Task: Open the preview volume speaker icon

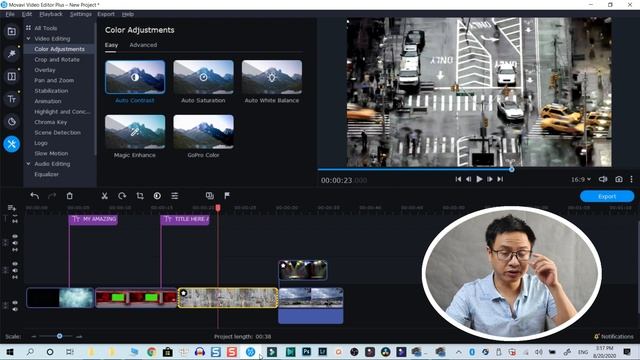Action: (603, 179)
